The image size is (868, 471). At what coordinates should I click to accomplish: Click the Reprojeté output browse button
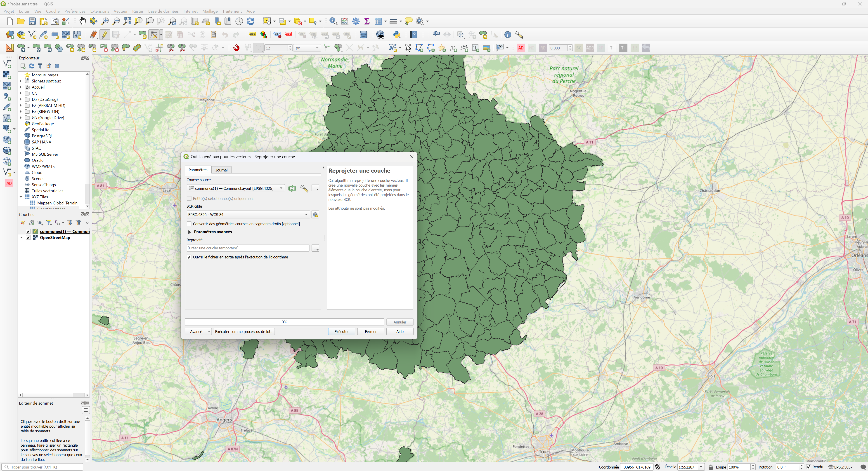(x=315, y=248)
